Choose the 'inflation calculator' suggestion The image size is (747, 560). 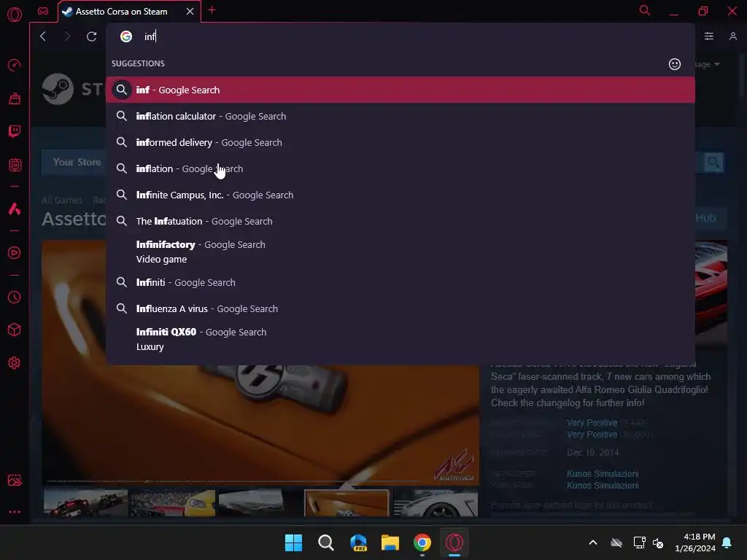(x=400, y=116)
